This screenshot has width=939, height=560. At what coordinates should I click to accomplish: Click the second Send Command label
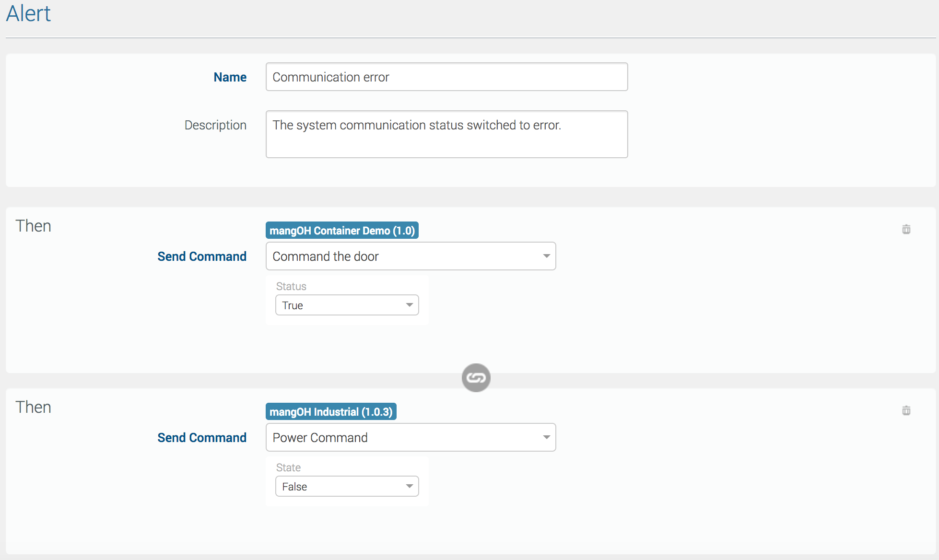point(202,438)
